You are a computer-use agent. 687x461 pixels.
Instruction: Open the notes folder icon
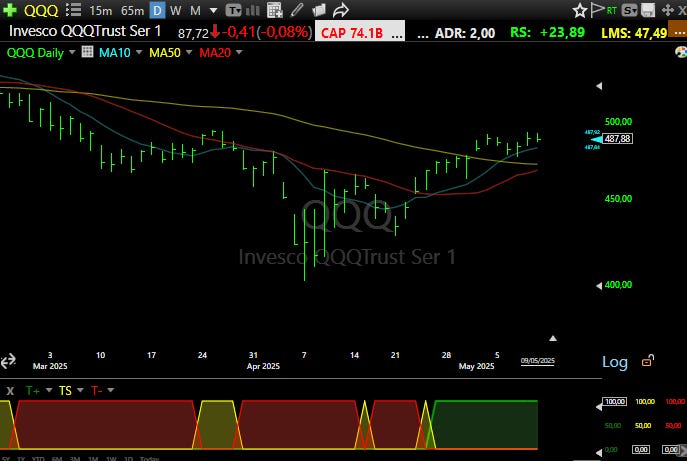pyautogui.click(x=319, y=10)
